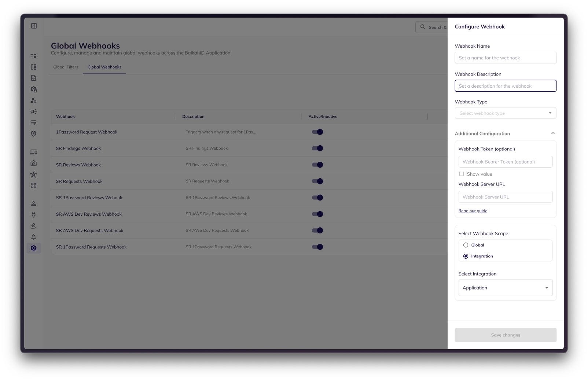Toggle the 1Password Request Webhook switch
Viewport: 588px width, 380px height.
[317, 132]
